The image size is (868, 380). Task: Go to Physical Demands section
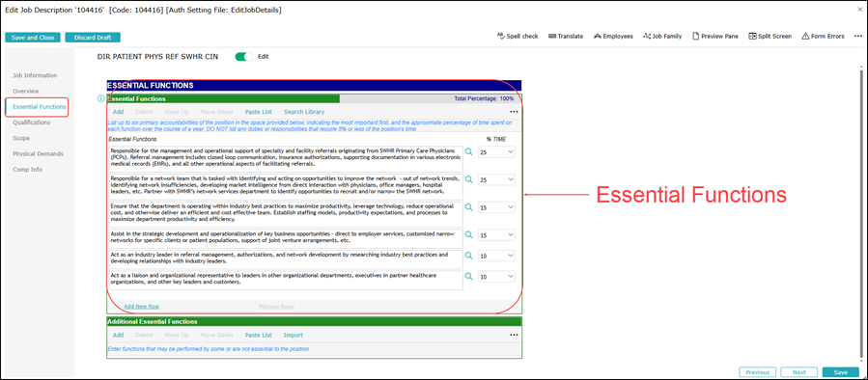(x=39, y=153)
